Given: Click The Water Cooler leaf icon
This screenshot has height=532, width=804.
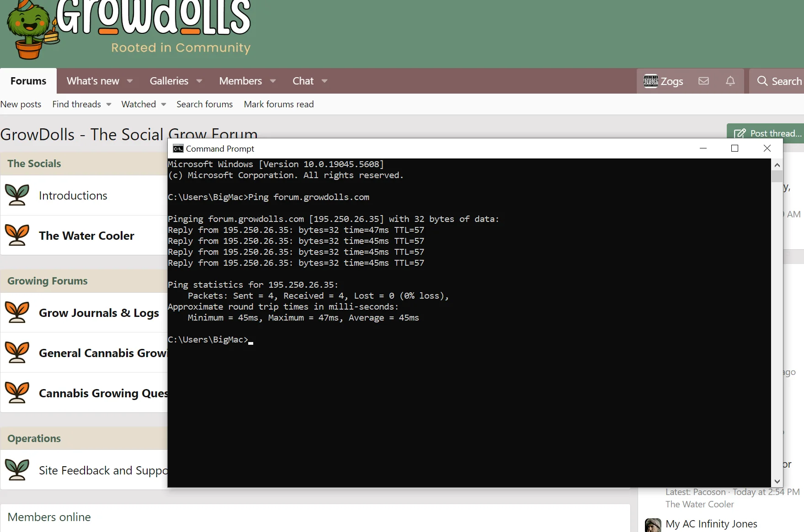Looking at the screenshot, I should point(17,235).
